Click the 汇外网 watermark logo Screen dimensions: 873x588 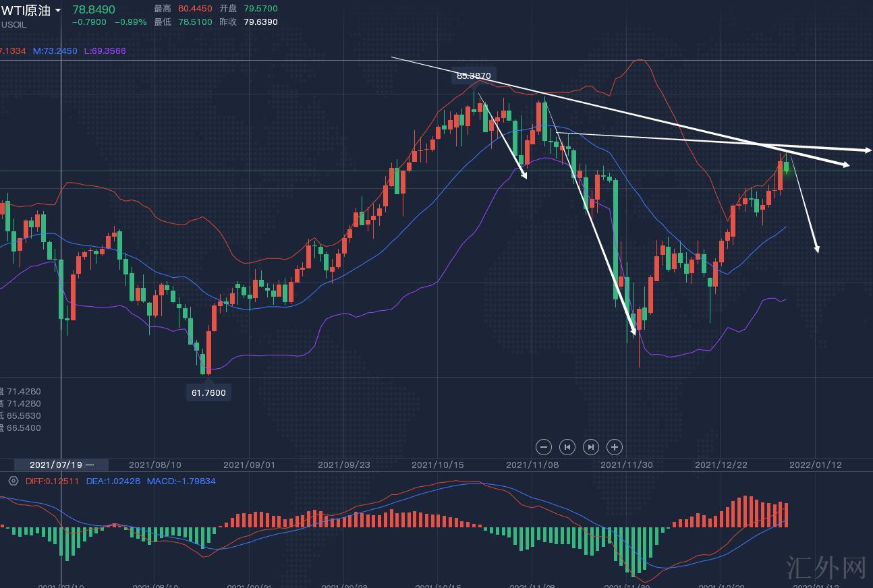826,568
